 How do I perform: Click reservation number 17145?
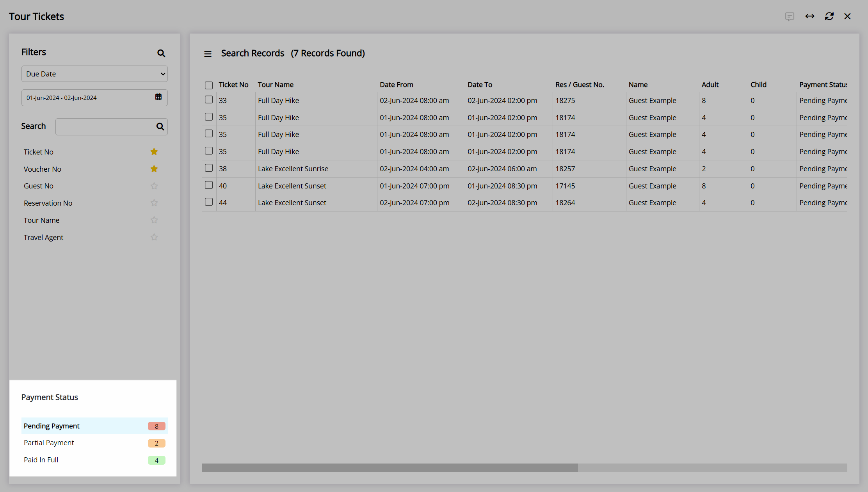(x=565, y=186)
